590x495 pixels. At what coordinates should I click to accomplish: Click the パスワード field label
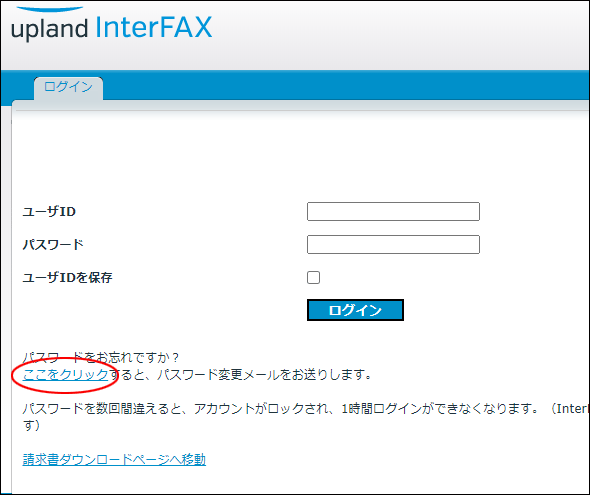click(x=53, y=245)
